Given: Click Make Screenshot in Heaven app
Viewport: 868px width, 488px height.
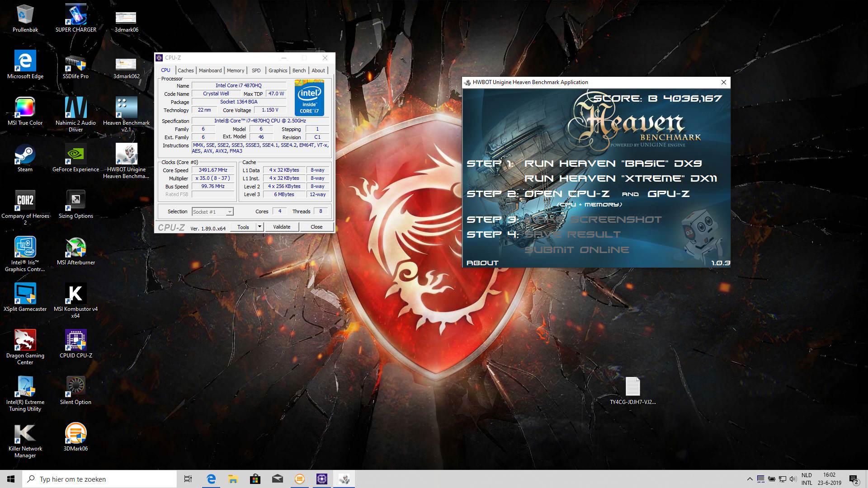Looking at the screenshot, I should pyautogui.click(x=593, y=220).
